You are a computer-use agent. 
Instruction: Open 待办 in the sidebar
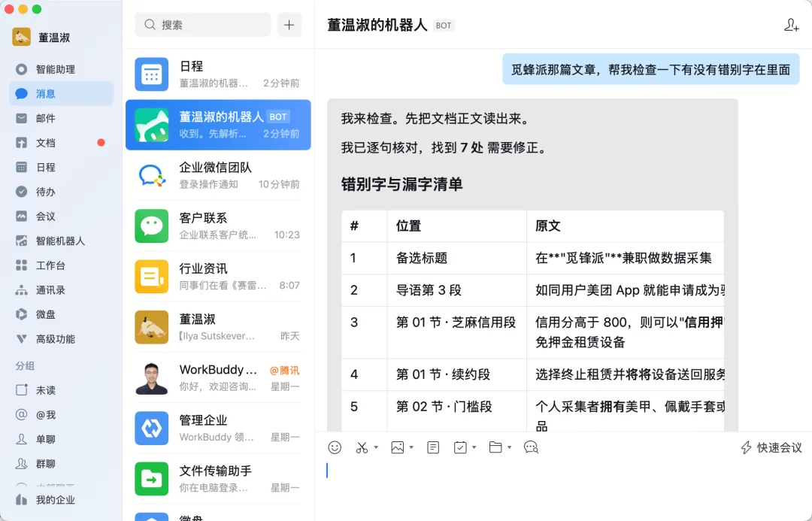pyautogui.click(x=61, y=192)
